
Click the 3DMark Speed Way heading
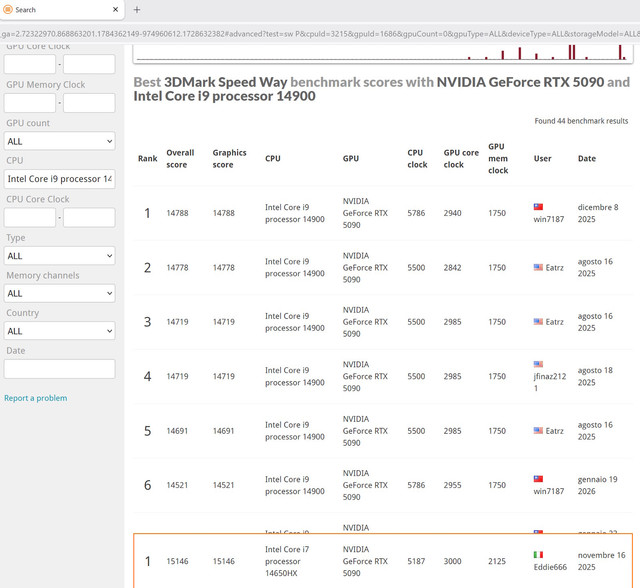(x=226, y=82)
